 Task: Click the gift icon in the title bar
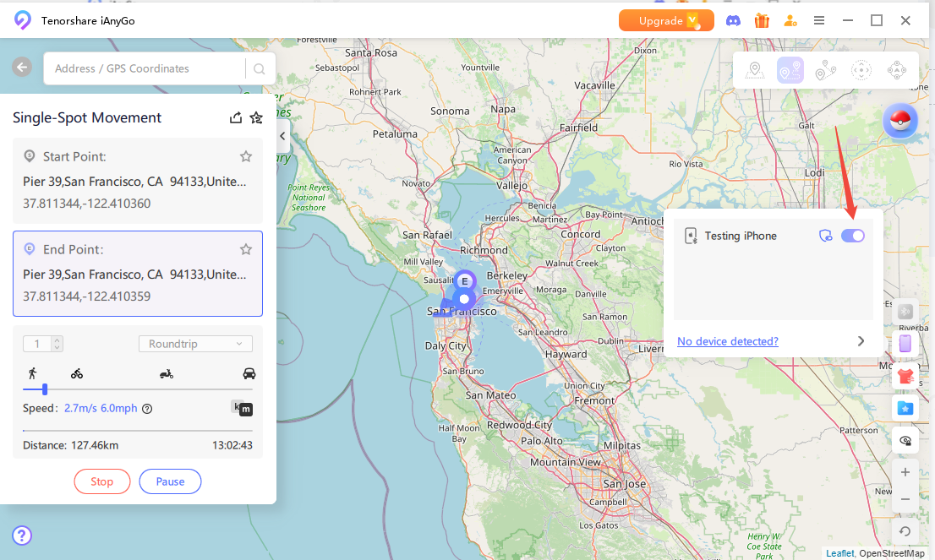(762, 20)
